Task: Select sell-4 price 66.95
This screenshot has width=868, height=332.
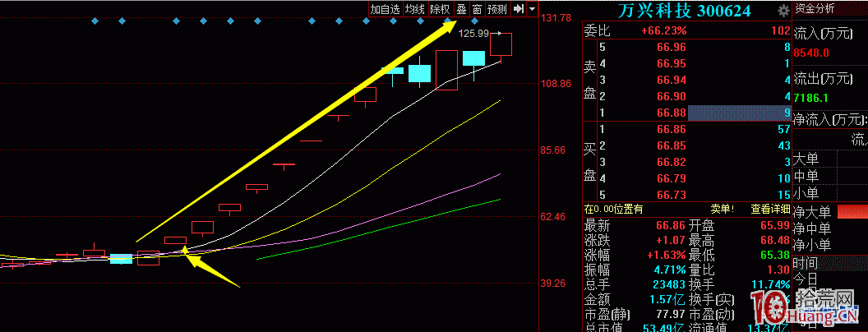Action: pyautogui.click(x=672, y=63)
